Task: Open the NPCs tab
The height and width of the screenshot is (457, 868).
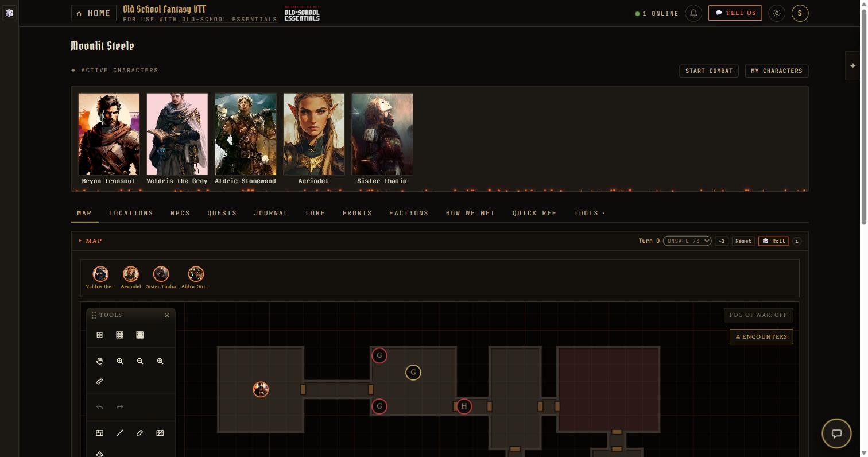Action: [180, 213]
